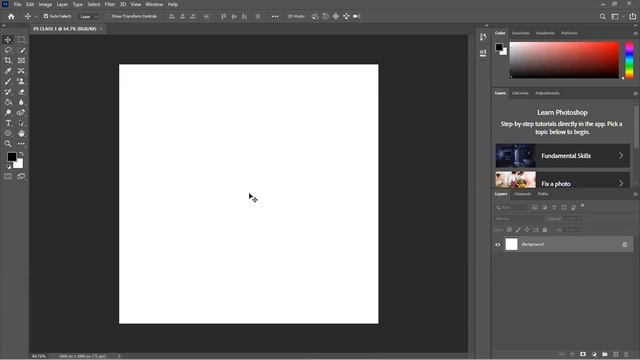
Task: Toggle Lock all in Layers panel
Action: 544,230
